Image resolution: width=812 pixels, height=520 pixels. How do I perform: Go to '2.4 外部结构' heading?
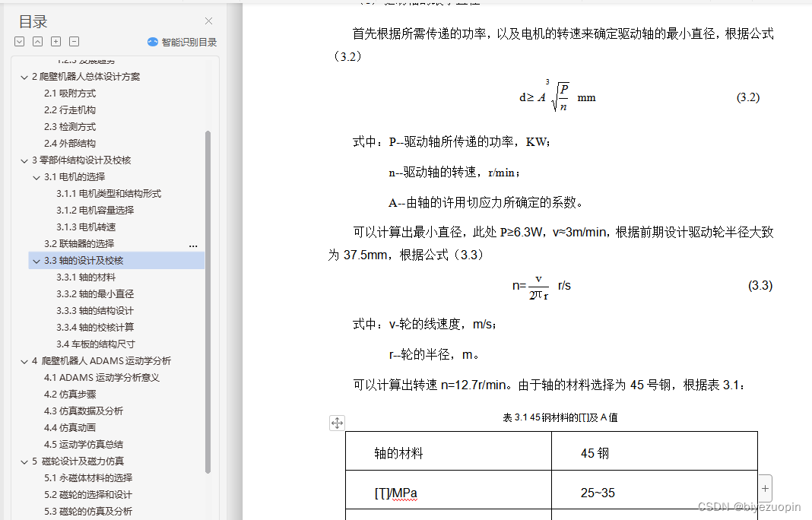(x=70, y=144)
